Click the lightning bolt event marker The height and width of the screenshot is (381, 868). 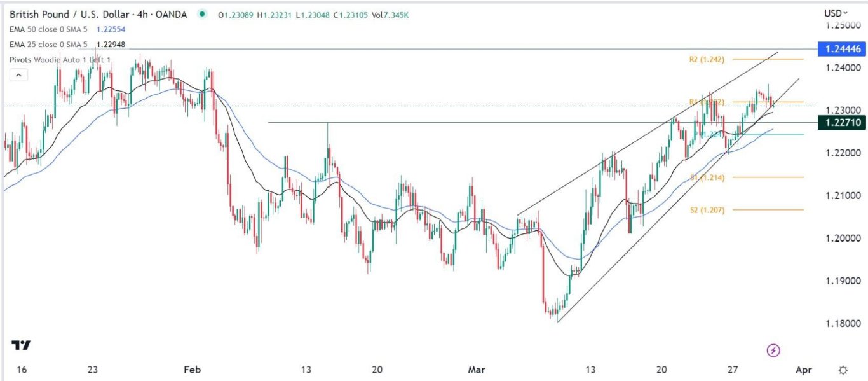coord(773,350)
